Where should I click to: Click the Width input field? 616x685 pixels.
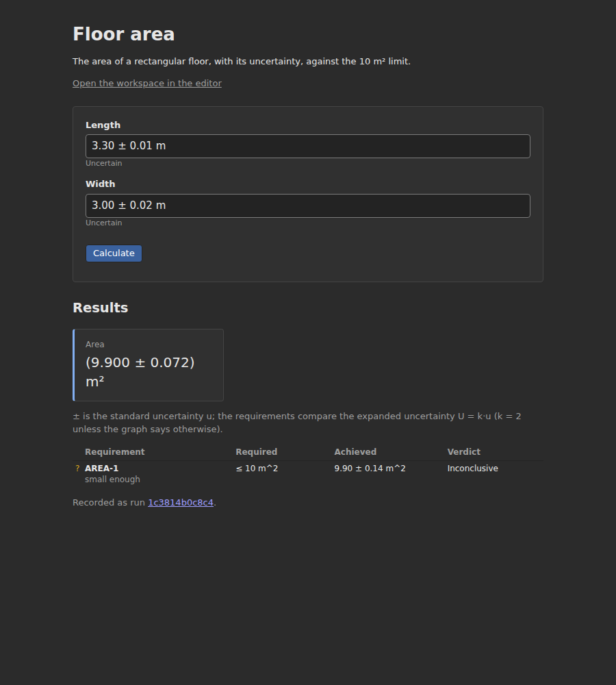[308, 206]
